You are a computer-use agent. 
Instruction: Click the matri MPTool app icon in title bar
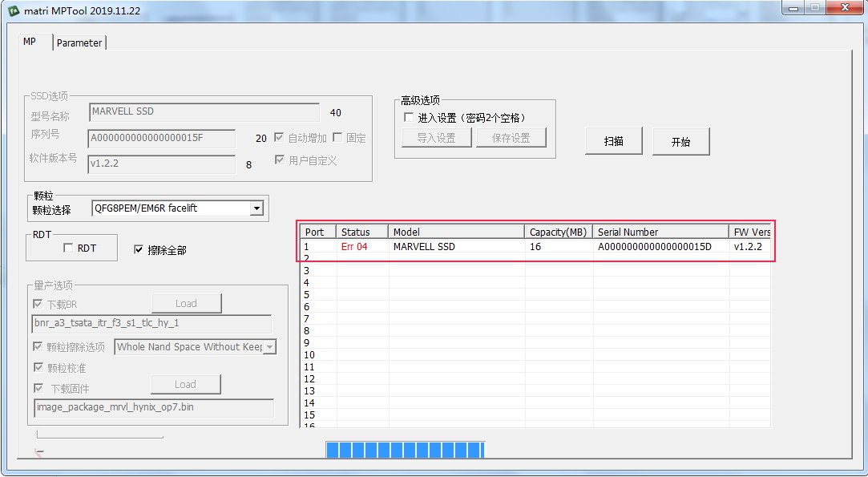14,10
